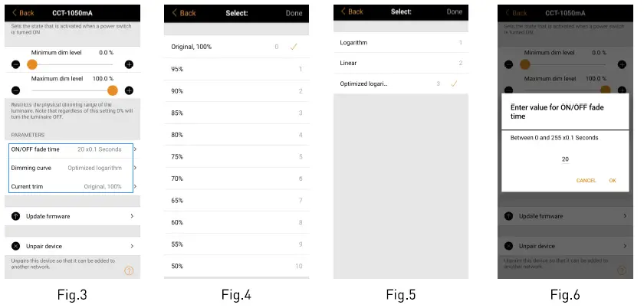Click the Maximum dim level slider handle
The height and width of the screenshot is (308, 644).
(x=113, y=90)
